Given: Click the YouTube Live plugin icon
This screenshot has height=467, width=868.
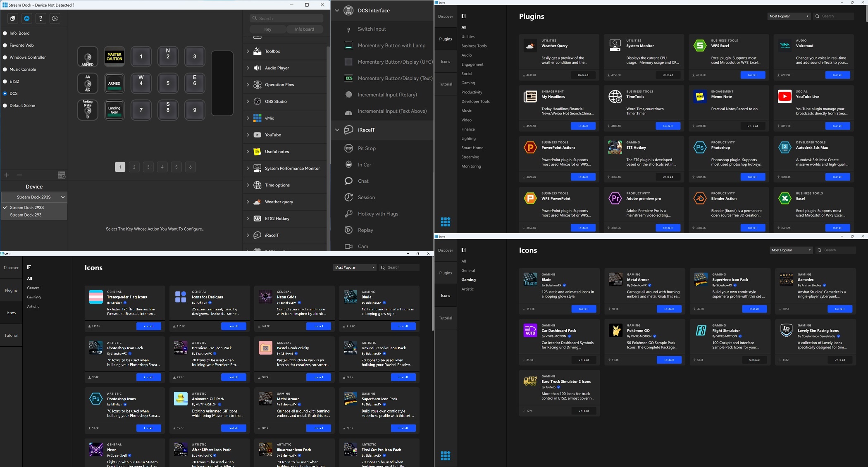Looking at the screenshot, I should [x=785, y=97].
